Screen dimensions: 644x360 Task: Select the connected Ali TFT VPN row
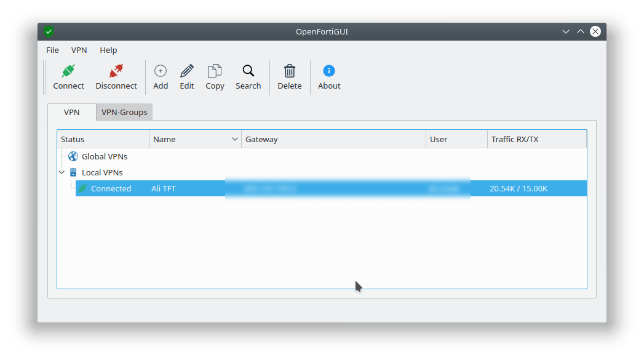pos(164,189)
